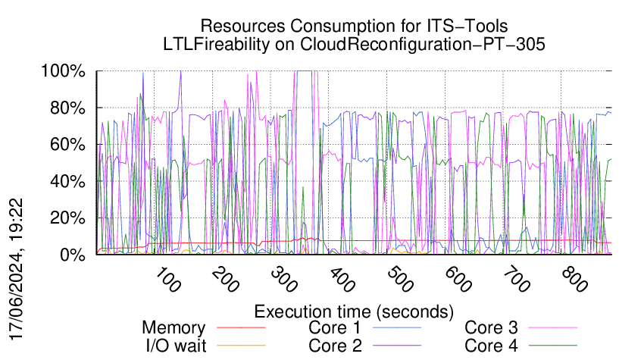Click the green Core 4 legend line sample
This screenshot has height=360, width=644.
553,346
